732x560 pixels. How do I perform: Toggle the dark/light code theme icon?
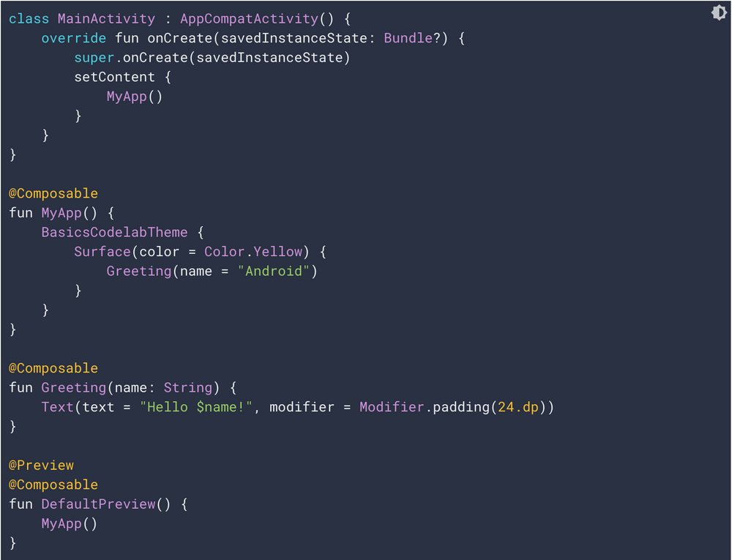pyautogui.click(x=719, y=12)
